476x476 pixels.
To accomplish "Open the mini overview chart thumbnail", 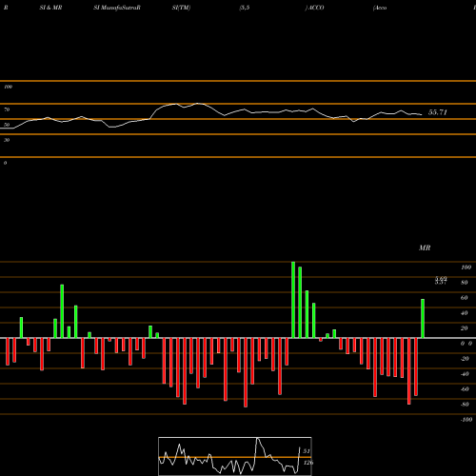I will point(235,456).
